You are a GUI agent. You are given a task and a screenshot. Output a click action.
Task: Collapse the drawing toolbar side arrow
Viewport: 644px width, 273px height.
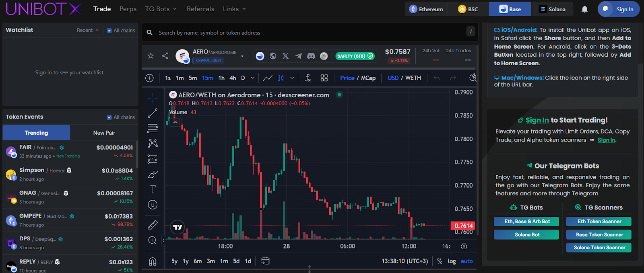pyautogui.click(x=163, y=240)
